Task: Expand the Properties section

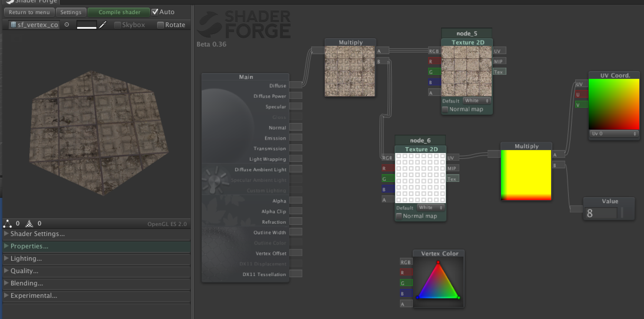Action: click(96, 246)
